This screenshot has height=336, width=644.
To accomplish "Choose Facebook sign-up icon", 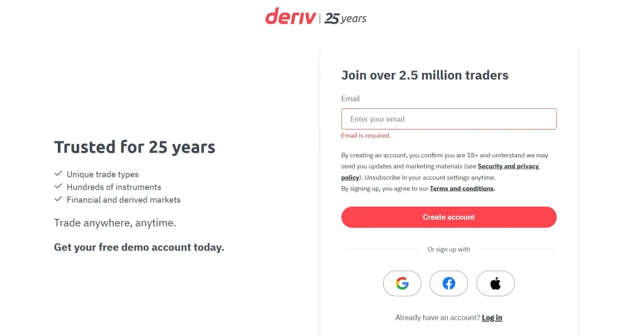I will point(448,283).
